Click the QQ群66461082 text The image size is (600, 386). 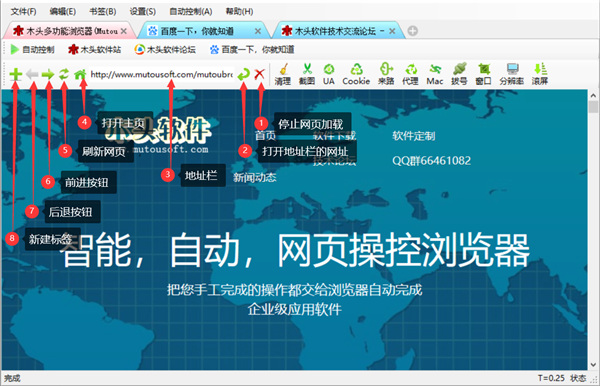[x=431, y=160]
